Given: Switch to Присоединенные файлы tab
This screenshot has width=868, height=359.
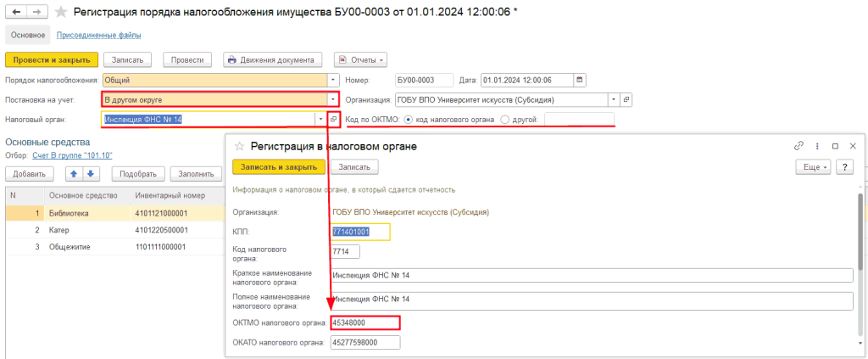Looking at the screenshot, I should pyautogui.click(x=98, y=35).
